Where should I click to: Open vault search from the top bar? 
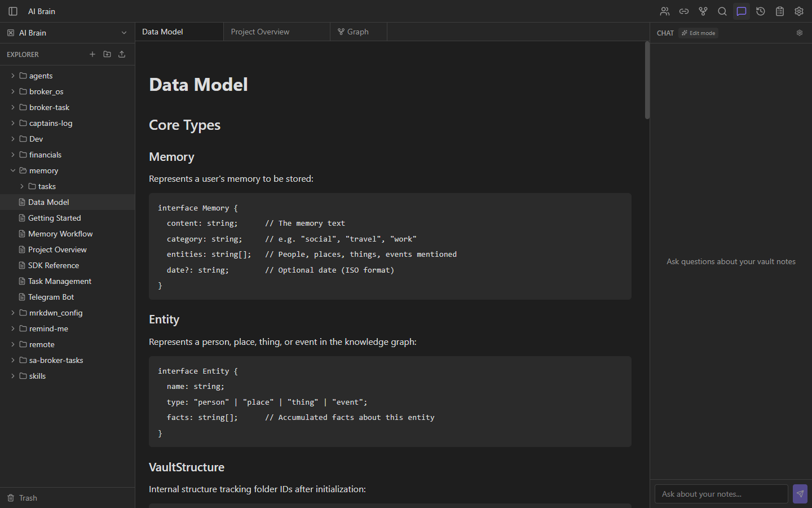[x=722, y=11]
